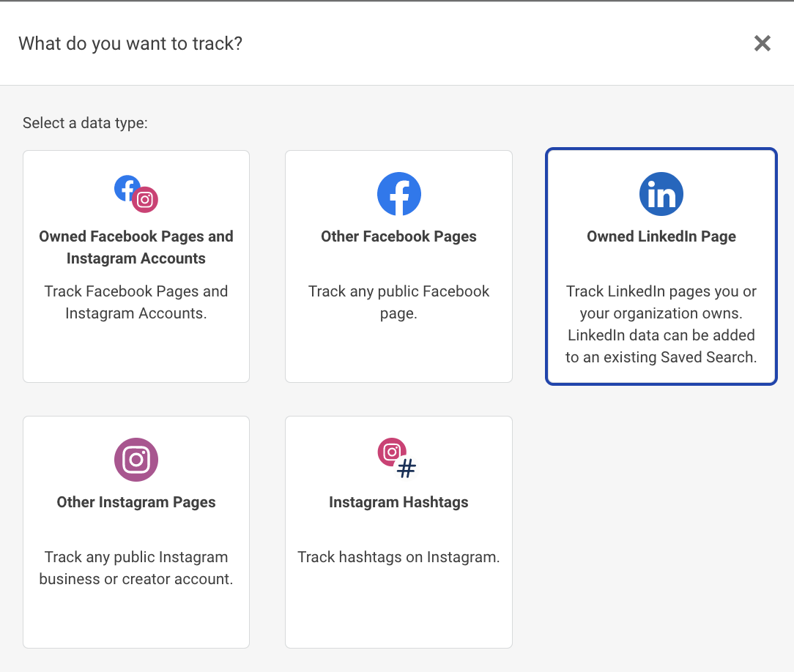Select the Other Instagram Pages heading
The image size is (794, 672).
click(x=136, y=502)
